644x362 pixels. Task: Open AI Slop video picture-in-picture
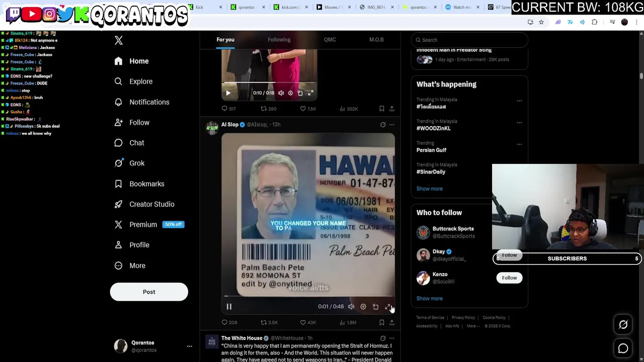click(x=375, y=307)
